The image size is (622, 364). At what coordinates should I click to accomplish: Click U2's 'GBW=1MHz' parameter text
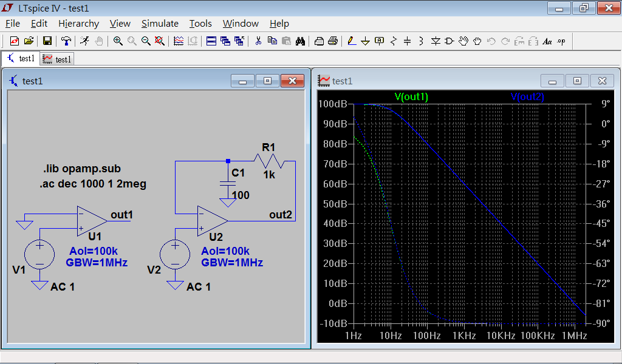click(232, 263)
